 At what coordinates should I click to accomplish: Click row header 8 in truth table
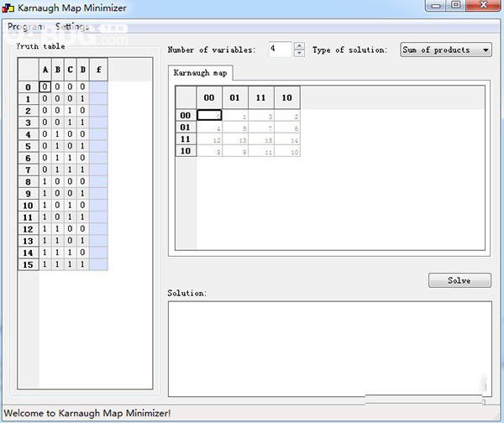(29, 182)
